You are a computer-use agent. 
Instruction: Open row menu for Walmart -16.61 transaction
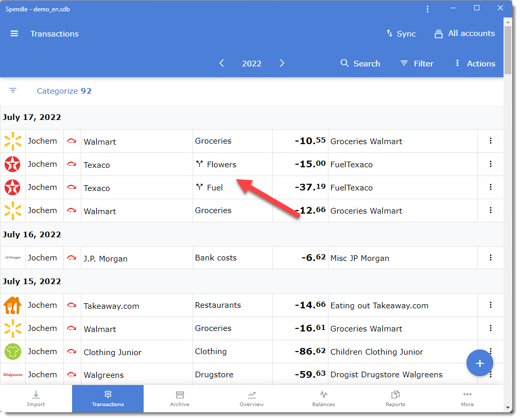pos(491,328)
